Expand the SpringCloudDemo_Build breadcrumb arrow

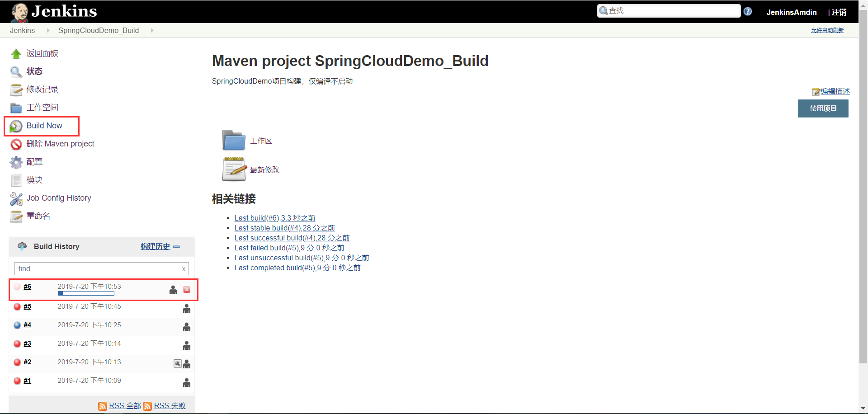point(152,30)
